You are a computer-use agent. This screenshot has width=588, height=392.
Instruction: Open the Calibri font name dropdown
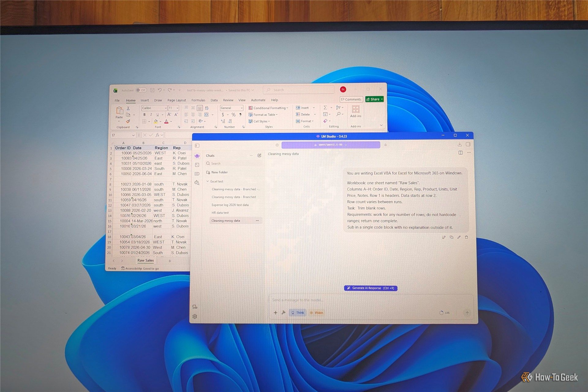click(166, 108)
